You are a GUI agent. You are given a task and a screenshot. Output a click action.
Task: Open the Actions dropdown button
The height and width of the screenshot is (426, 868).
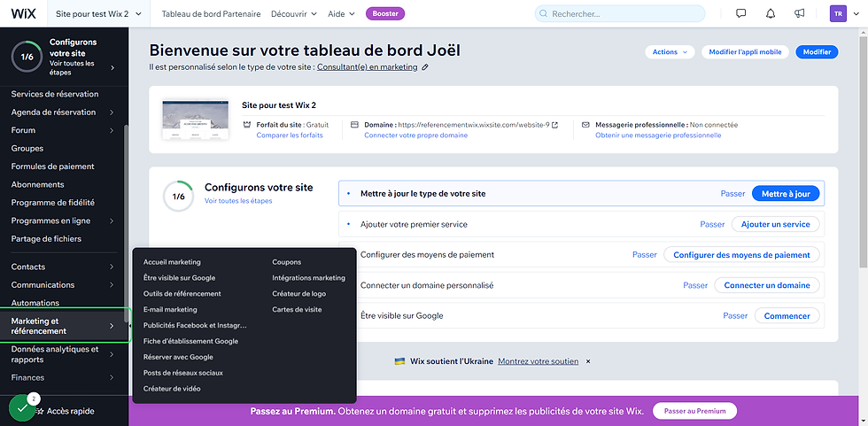tap(670, 52)
